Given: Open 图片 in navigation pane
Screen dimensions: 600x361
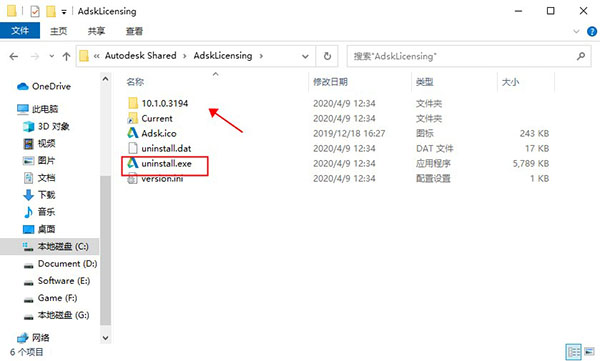Looking at the screenshot, I should click(x=46, y=161).
